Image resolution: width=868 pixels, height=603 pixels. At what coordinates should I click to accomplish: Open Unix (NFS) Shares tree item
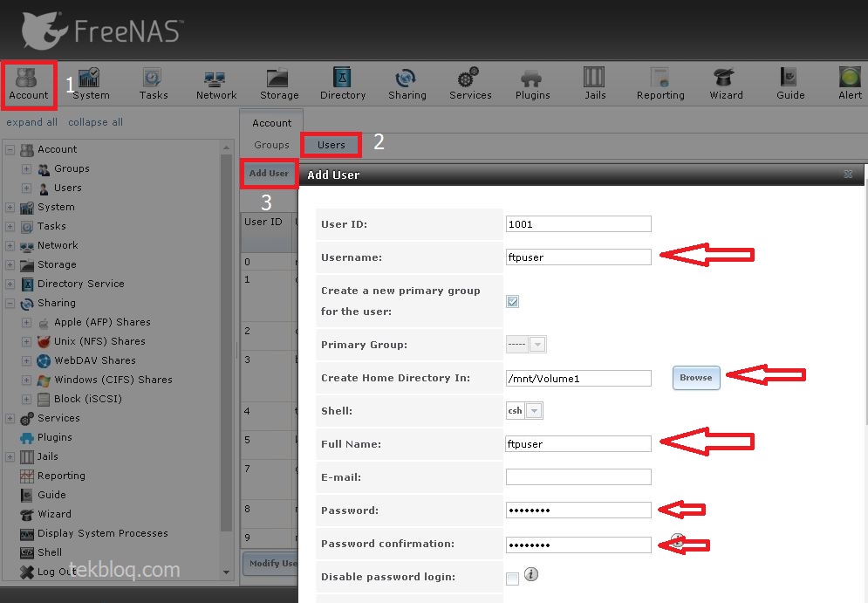click(99, 341)
